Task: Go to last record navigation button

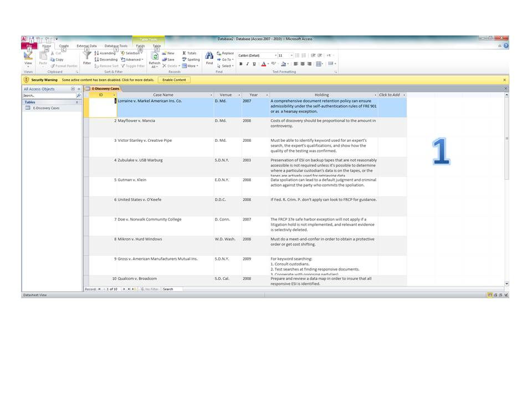Action: 129,289
